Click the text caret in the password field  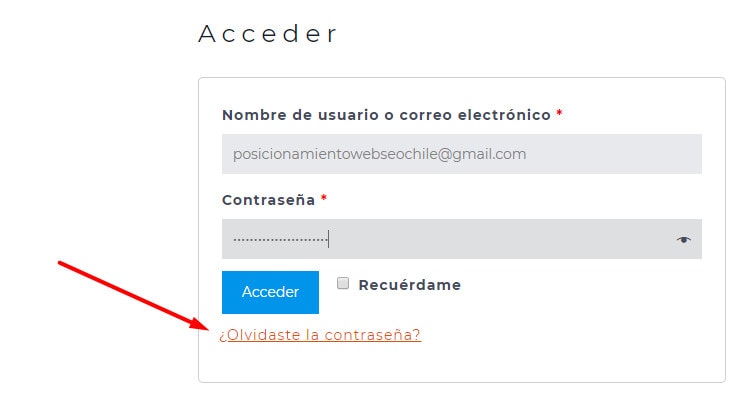click(329, 239)
